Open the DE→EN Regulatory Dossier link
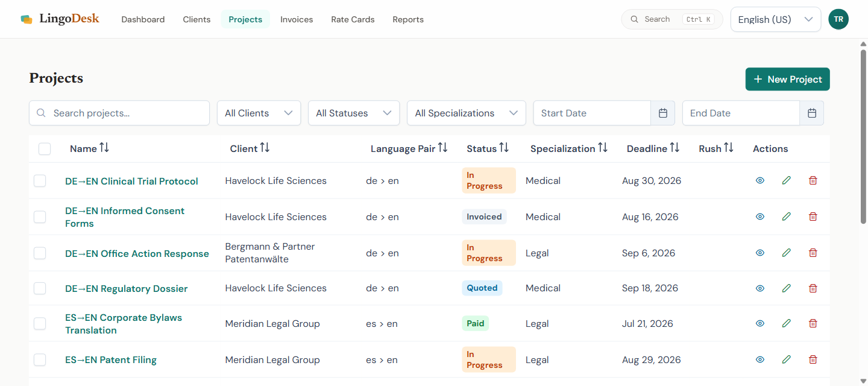Screen dimensions: 868x386 126,288
